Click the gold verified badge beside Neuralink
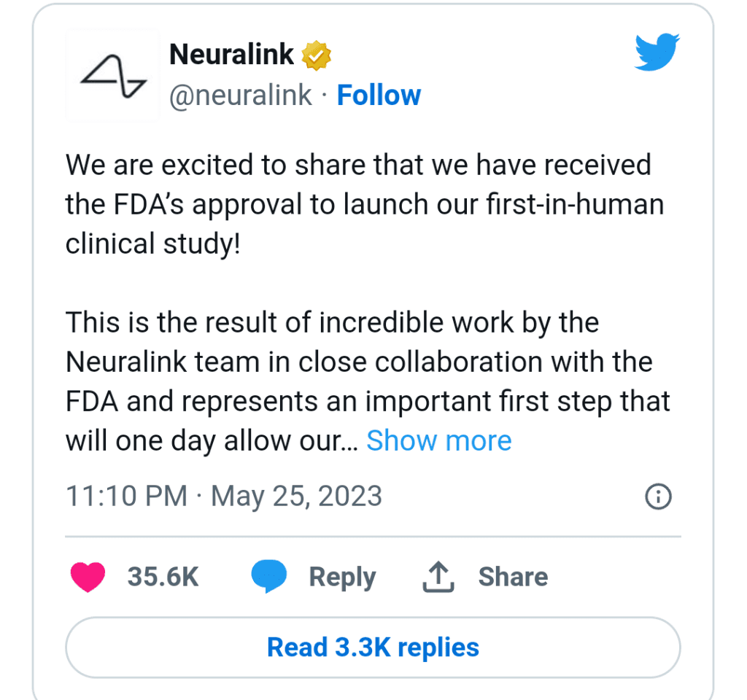 [x=317, y=55]
